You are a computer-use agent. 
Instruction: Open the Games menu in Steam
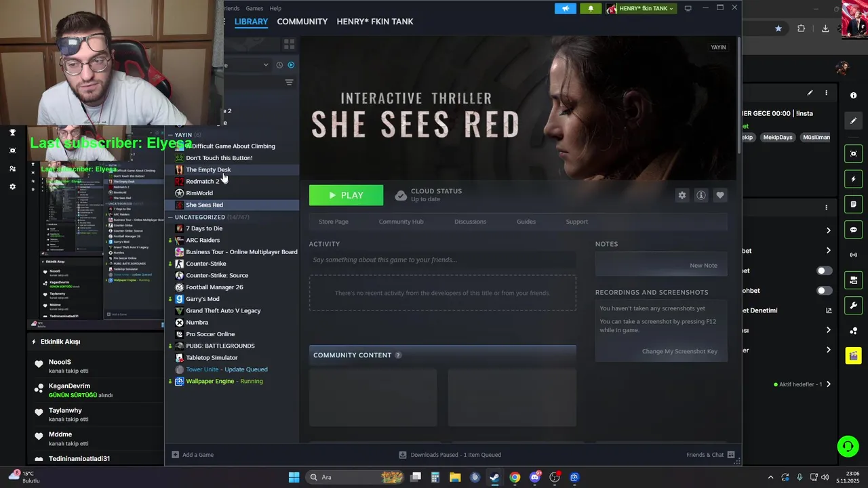[x=254, y=8]
